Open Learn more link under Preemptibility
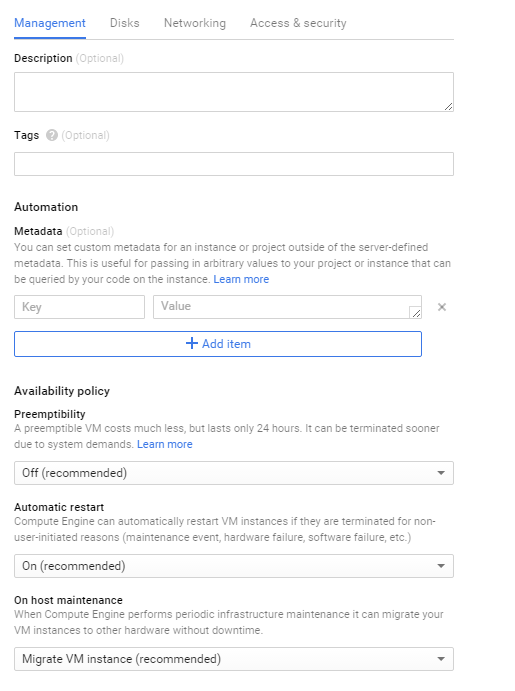This screenshot has width=515, height=691. (x=165, y=444)
